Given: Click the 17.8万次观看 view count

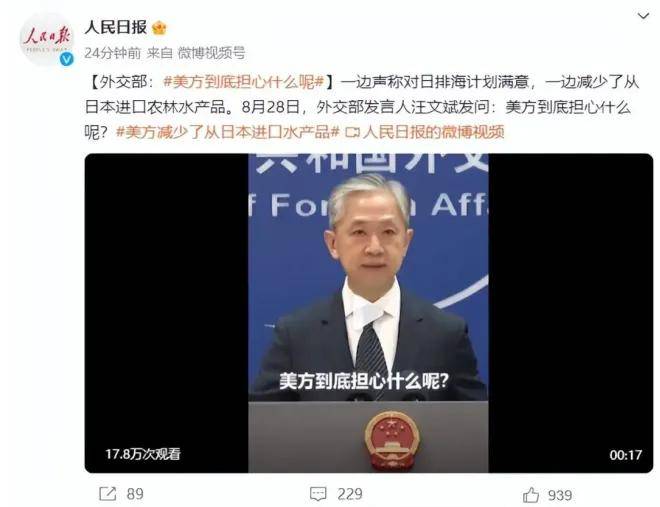Looking at the screenshot, I should [x=143, y=454].
